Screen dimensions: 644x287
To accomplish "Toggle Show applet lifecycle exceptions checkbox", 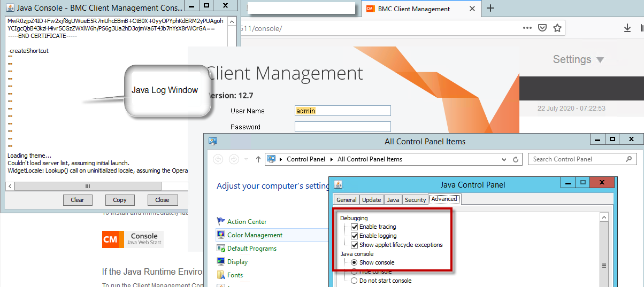I will (x=354, y=245).
